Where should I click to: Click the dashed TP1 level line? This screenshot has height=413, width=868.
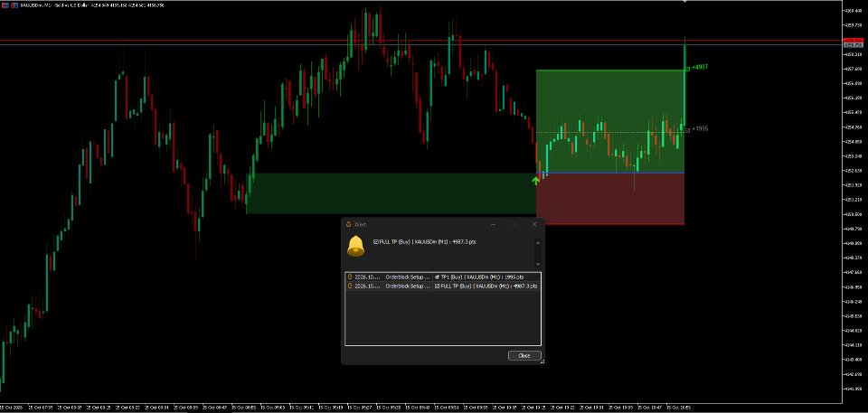pyautogui.click(x=610, y=132)
